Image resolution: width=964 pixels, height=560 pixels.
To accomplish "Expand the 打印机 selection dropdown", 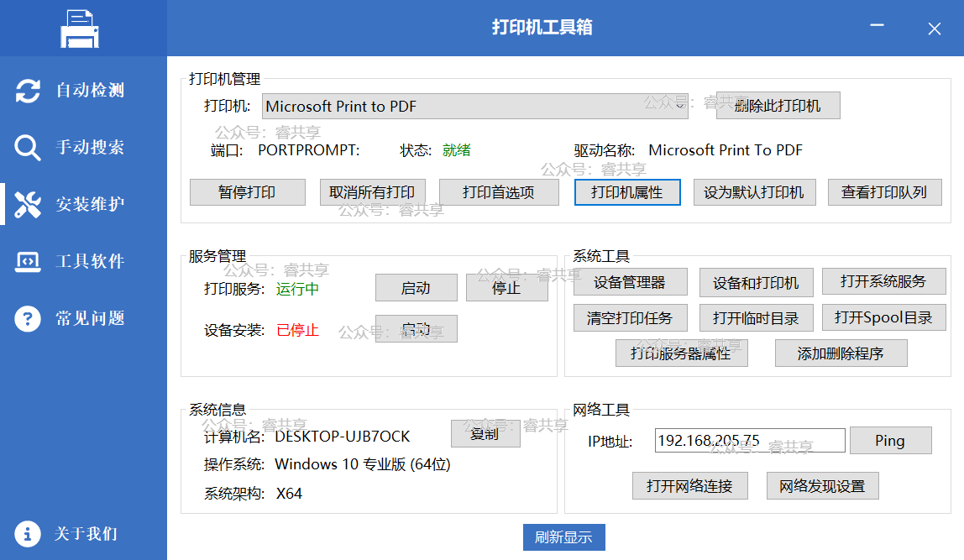I will tap(678, 107).
